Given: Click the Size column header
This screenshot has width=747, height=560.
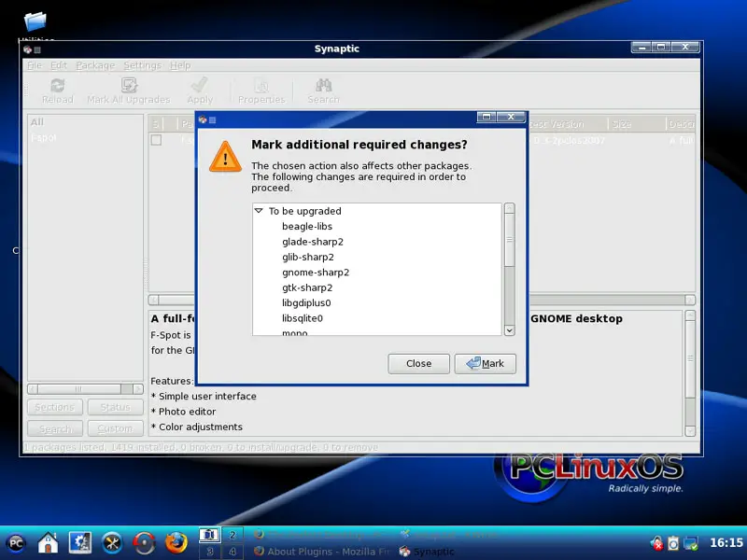Looking at the screenshot, I should coord(636,124).
